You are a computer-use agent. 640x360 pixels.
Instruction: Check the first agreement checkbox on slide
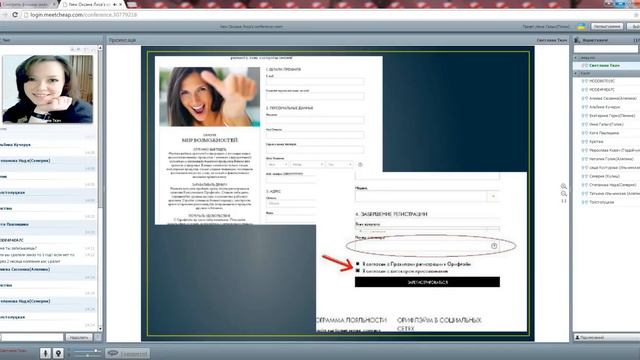(358, 264)
